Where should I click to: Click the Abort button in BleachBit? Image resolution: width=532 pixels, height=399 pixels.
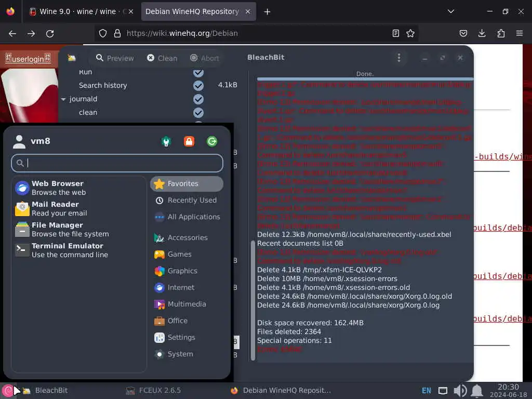pos(205,58)
